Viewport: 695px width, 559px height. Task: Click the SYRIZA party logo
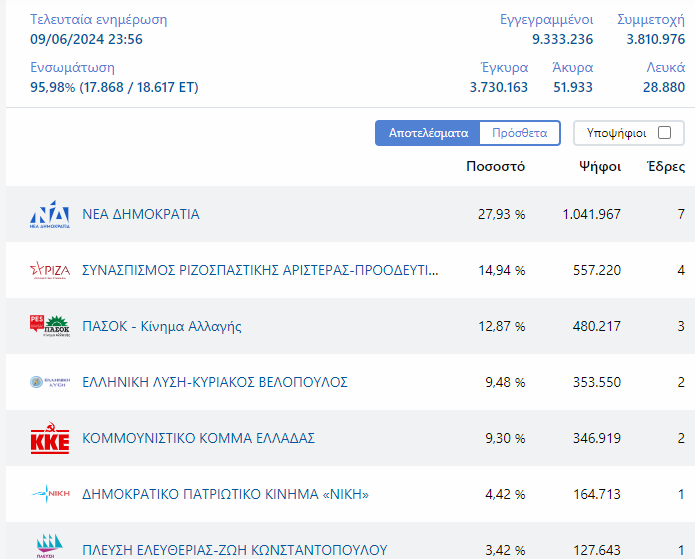50,271
